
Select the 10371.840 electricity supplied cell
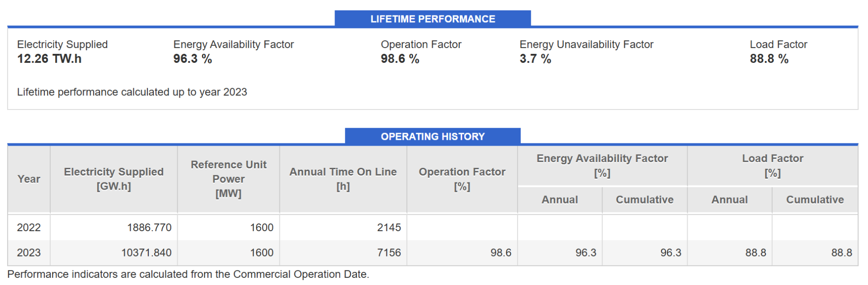[146, 253]
